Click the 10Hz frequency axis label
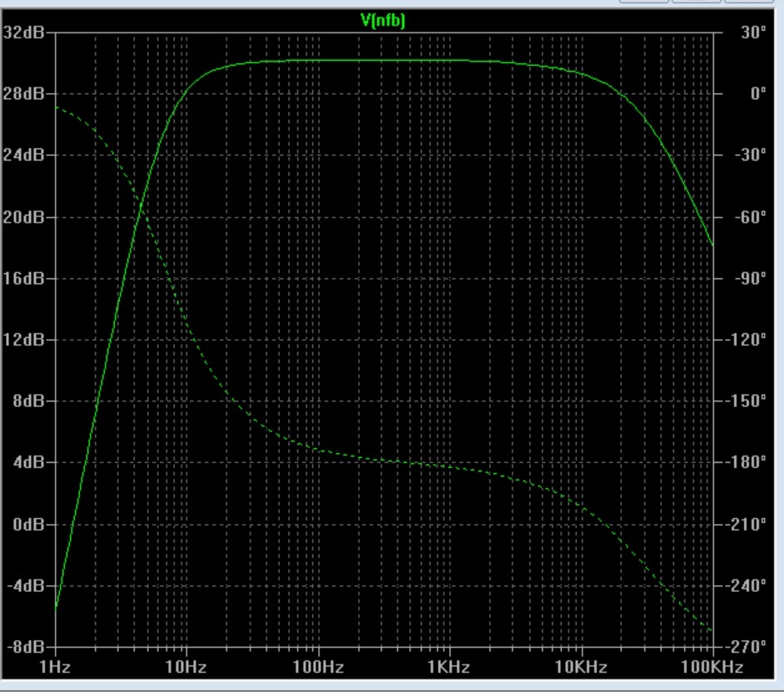Viewport: 784px width, 692px height. 186,667
